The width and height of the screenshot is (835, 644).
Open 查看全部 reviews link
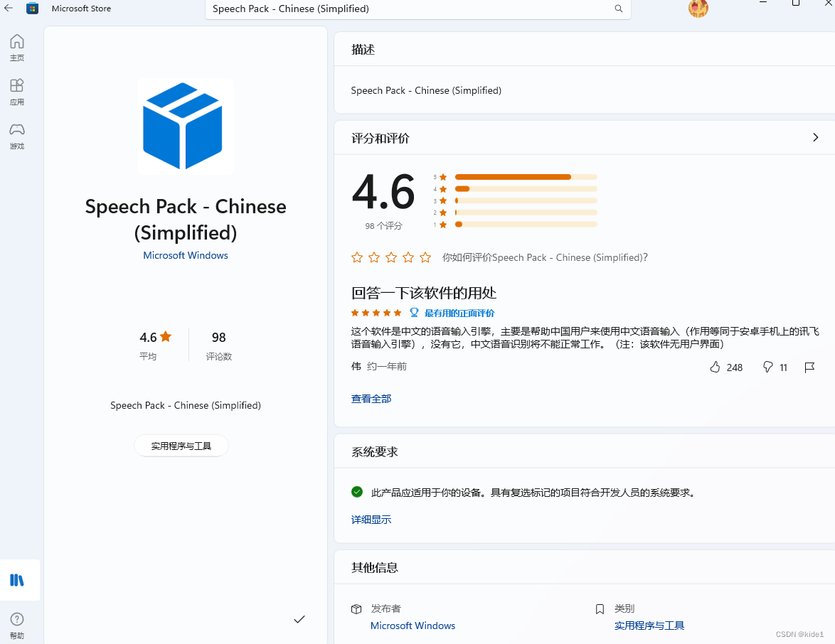pyautogui.click(x=371, y=399)
